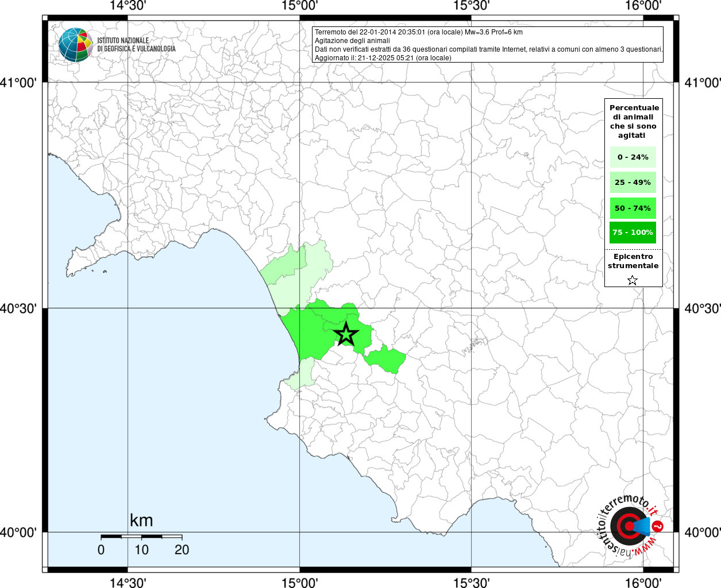Click bottom axis label 14°30'
Viewport: 721px width, 588px height.
coord(128,582)
